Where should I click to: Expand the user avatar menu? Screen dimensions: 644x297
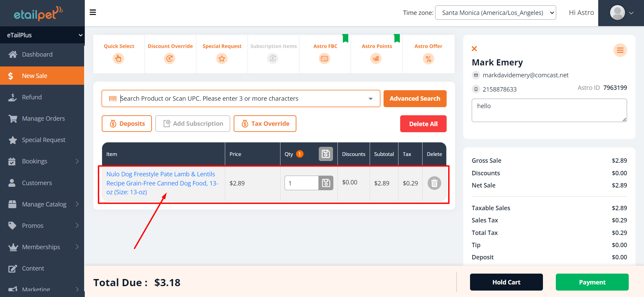click(x=621, y=13)
